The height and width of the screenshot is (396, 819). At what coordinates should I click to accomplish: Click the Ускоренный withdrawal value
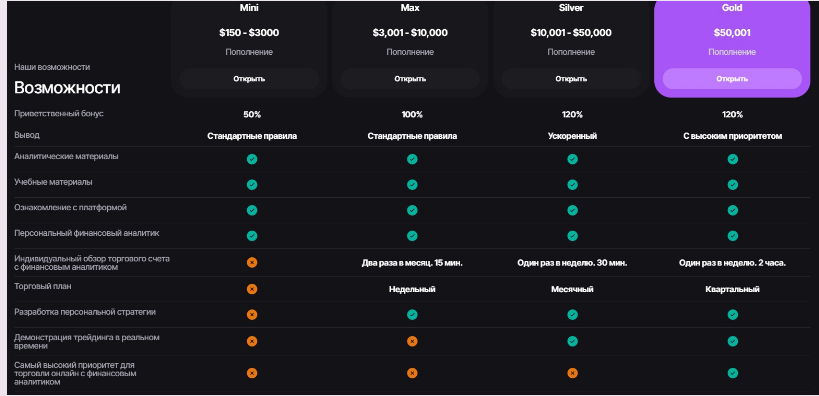[572, 136]
